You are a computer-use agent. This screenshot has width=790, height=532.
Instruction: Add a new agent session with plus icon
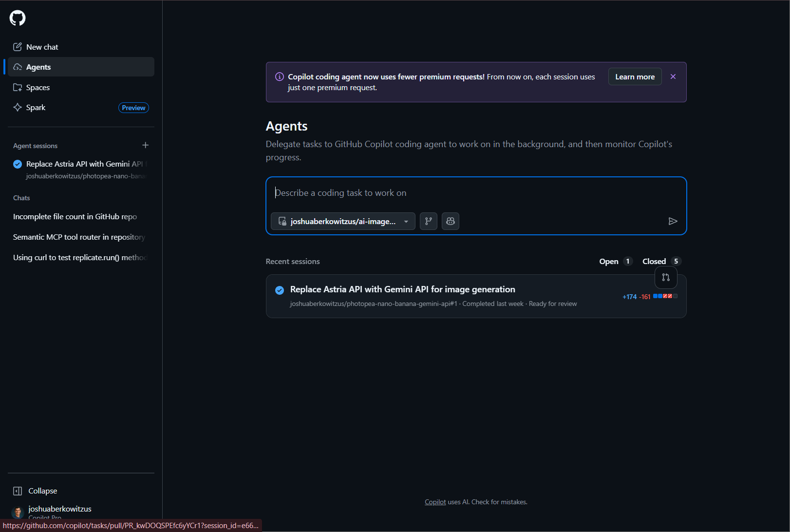pyautogui.click(x=145, y=145)
